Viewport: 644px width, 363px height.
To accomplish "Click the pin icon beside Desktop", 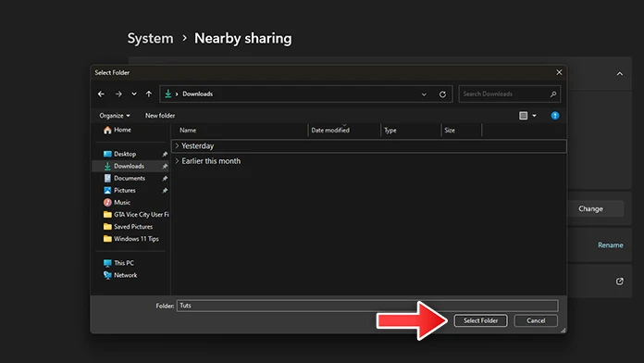I will (x=165, y=154).
